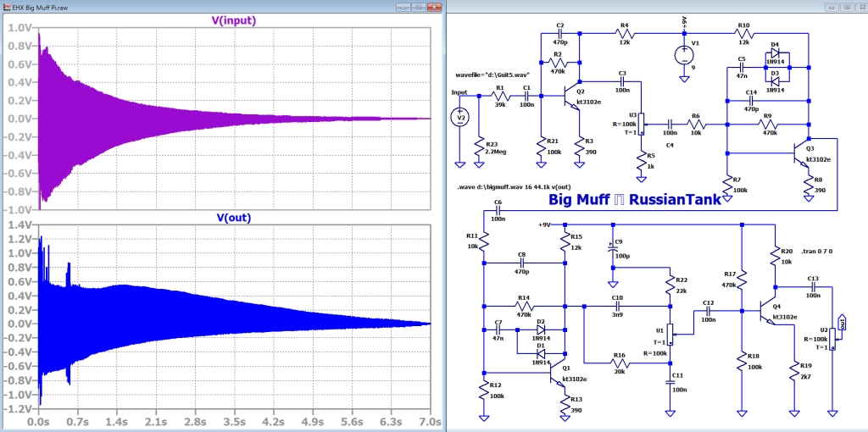
Task: Select the R4 12k resistor
Action: tap(625, 34)
